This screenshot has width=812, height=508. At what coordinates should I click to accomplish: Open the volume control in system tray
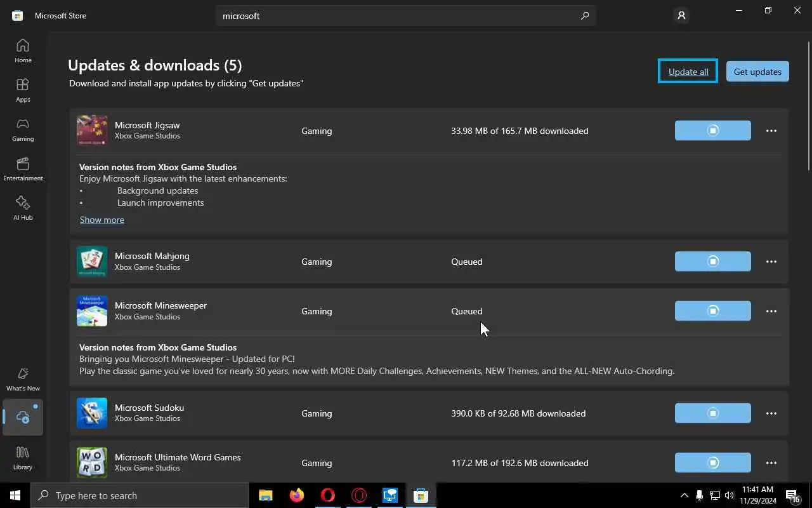730,495
